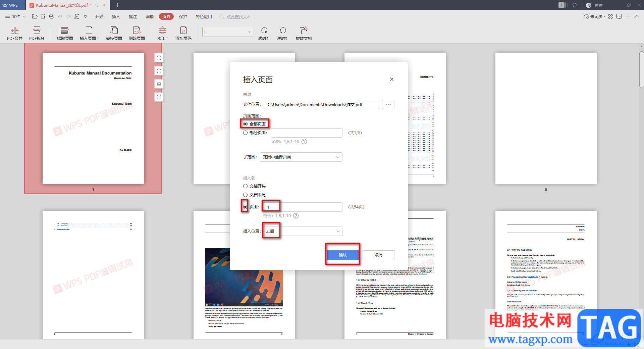This screenshot has width=644, height=349.
Task: Select the page 1 thumbnail
Action: [x=93, y=118]
